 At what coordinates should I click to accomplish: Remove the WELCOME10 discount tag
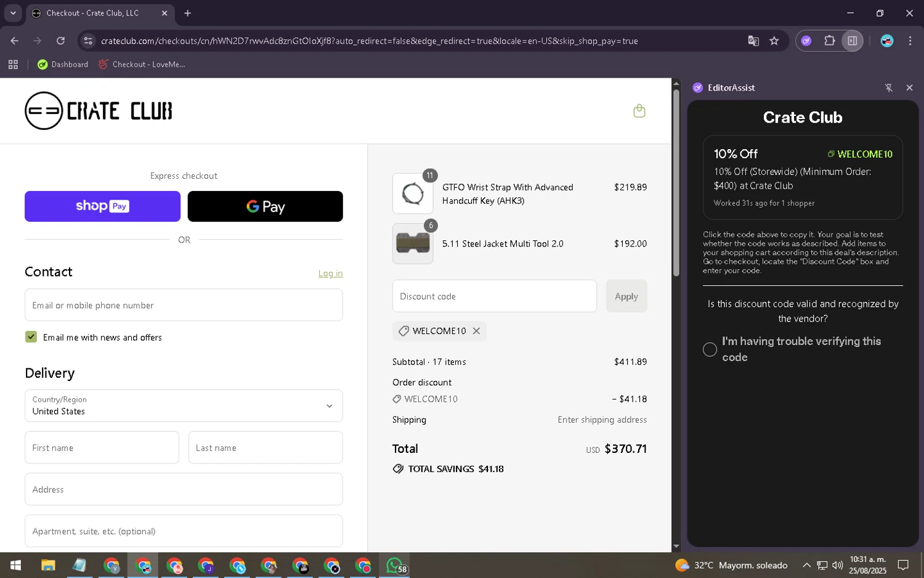click(476, 331)
